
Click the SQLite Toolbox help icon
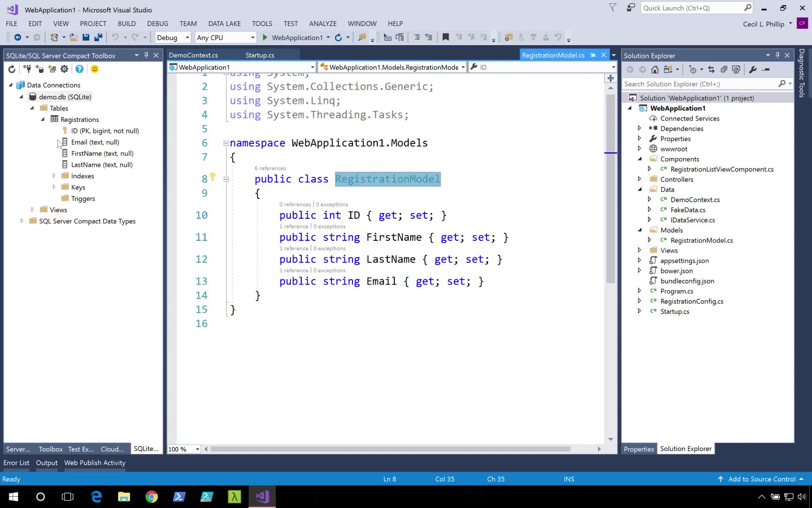pyautogui.click(x=79, y=69)
